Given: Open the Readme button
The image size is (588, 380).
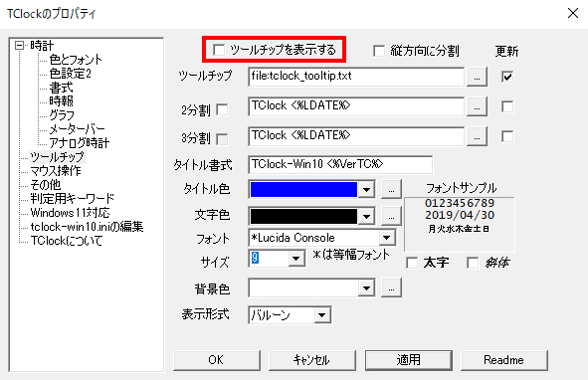Looking at the screenshot, I should [504, 360].
